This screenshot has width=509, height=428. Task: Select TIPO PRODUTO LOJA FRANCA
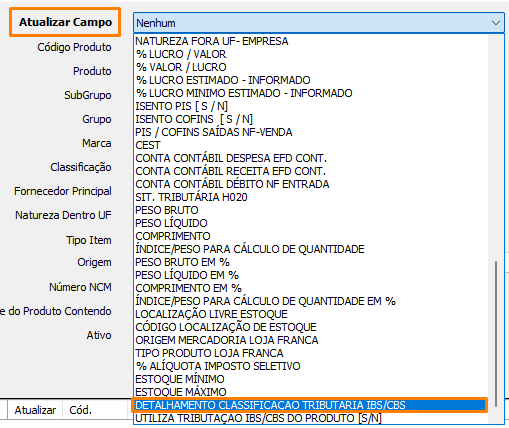pos(311,353)
